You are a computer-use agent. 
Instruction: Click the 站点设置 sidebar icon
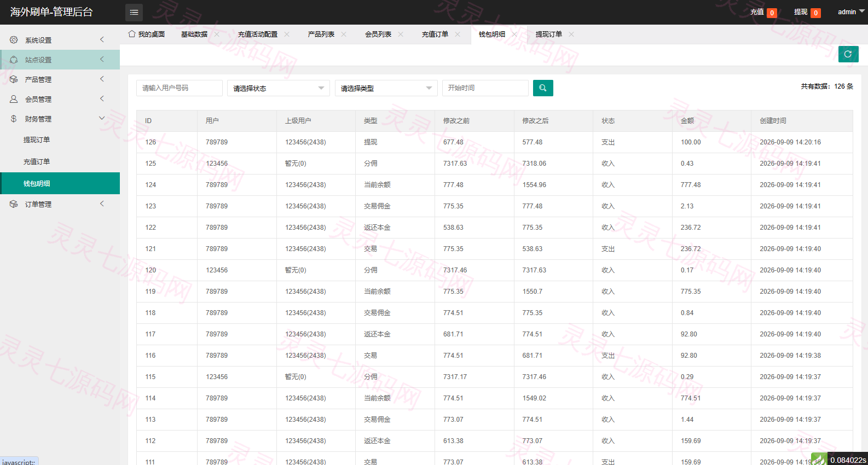click(x=14, y=60)
